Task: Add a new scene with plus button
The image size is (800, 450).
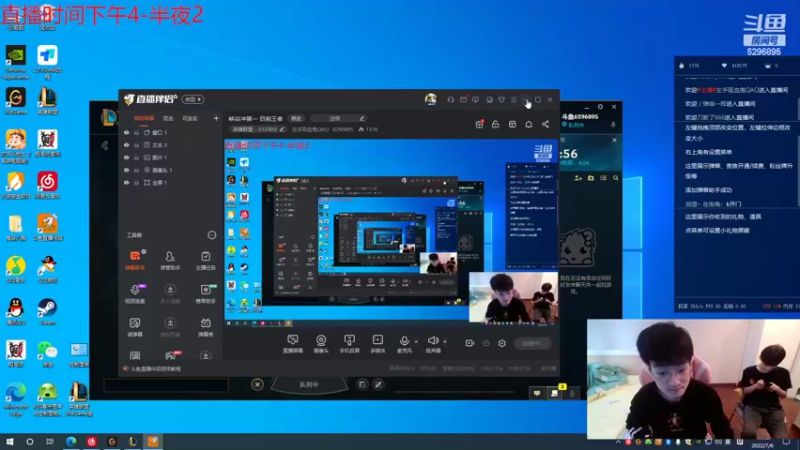Action: 216,118
